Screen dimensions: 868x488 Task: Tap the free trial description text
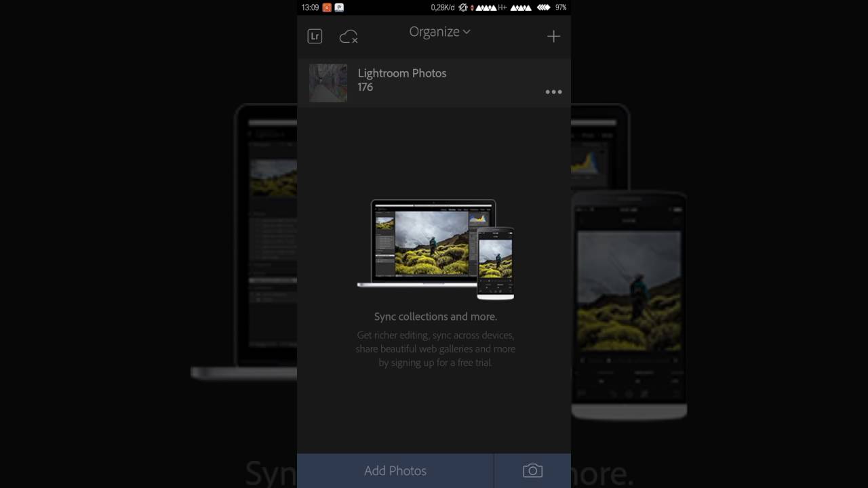point(435,348)
